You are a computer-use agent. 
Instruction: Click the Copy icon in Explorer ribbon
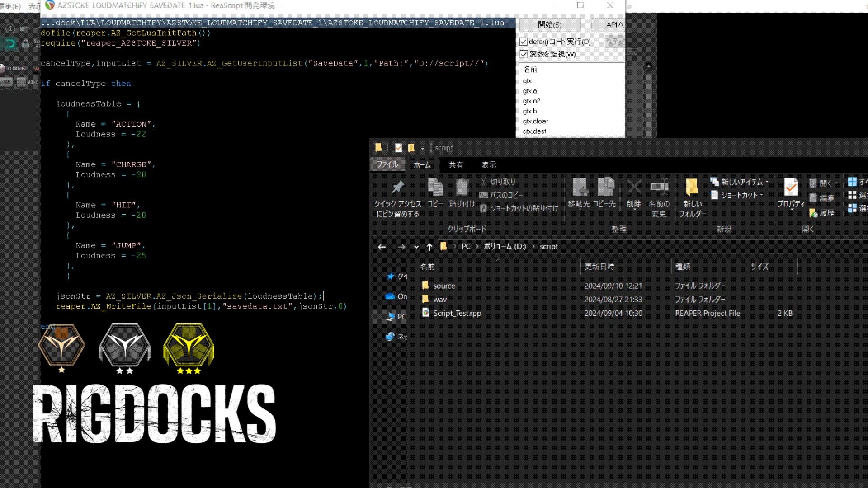pyautogui.click(x=435, y=187)
